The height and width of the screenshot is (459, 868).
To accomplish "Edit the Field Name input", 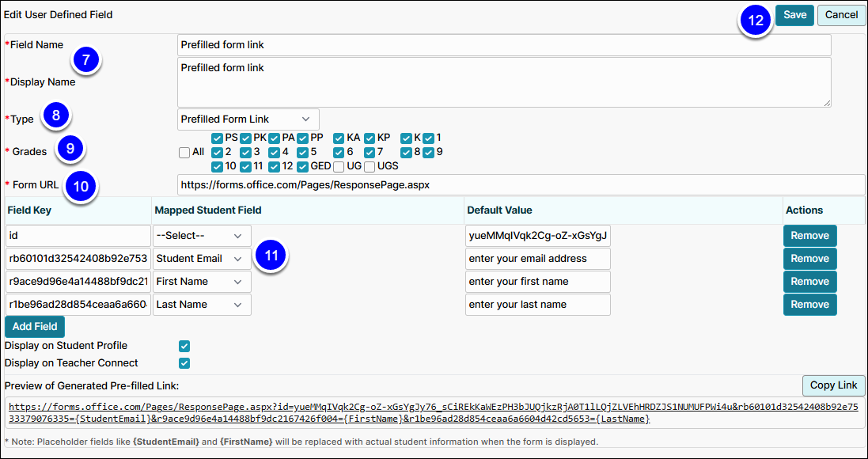I will (x=504, y=45).
